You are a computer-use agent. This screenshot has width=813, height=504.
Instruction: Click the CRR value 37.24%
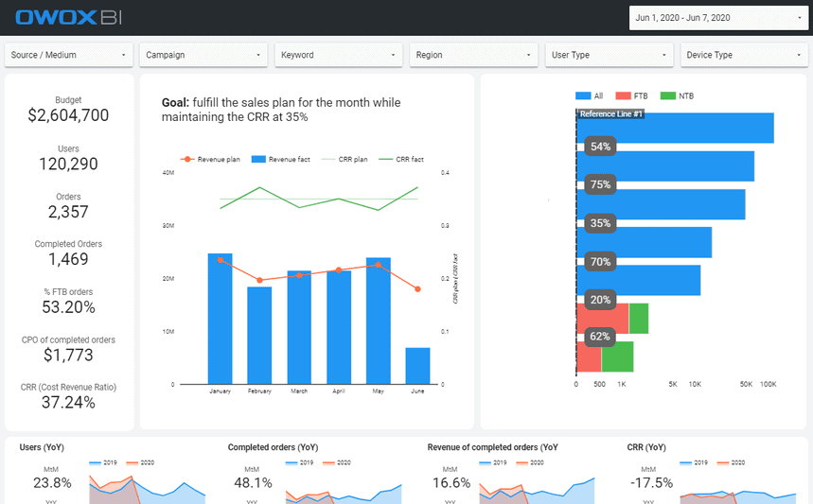click(68, 403)
